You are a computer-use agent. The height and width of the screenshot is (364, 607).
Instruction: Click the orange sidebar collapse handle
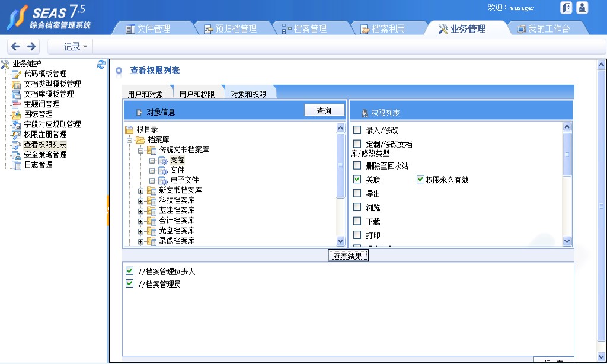pyautogui.click(x=108, y=210)
